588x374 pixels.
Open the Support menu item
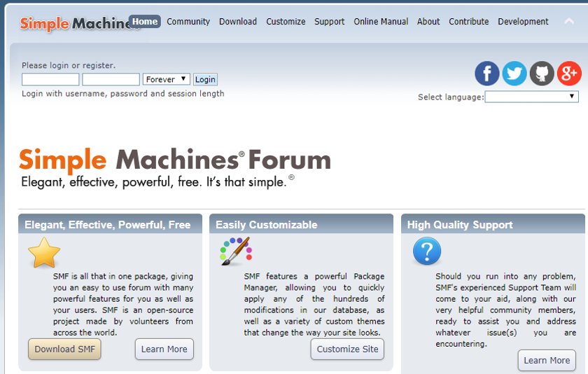tap(329, 22)
